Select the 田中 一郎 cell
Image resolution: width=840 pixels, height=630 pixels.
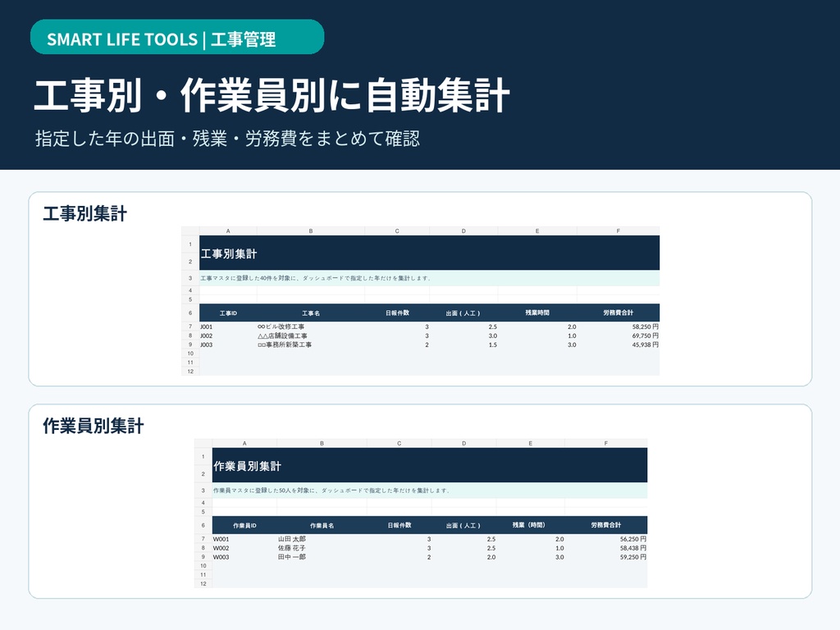[322, 558]
